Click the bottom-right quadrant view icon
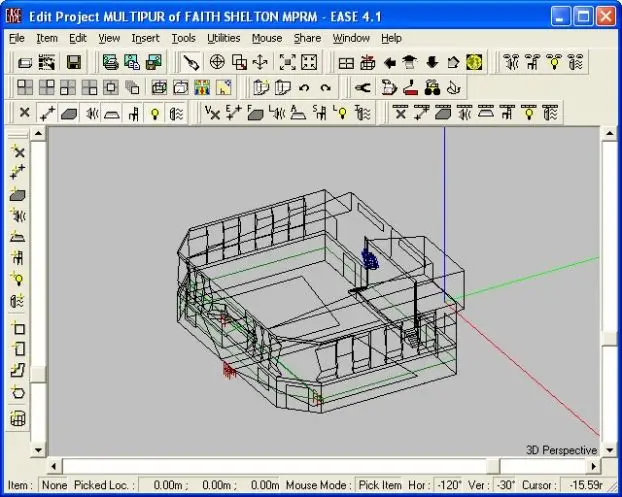 coord(89,88)
